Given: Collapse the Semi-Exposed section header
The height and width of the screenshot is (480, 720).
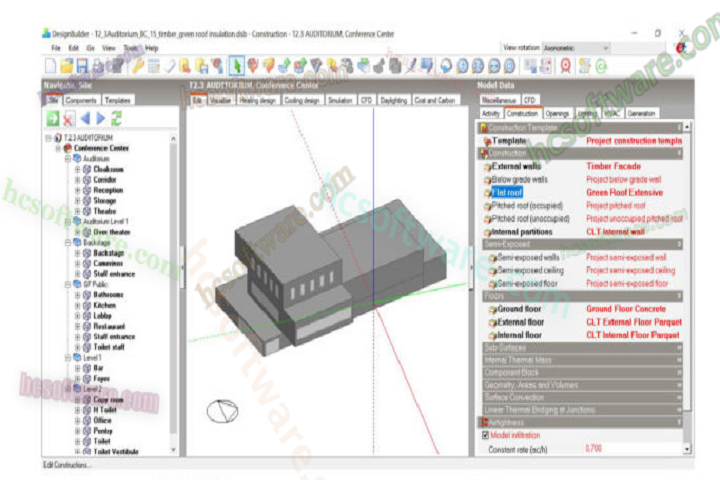Looking at the screenshot, I should (582, 244).
